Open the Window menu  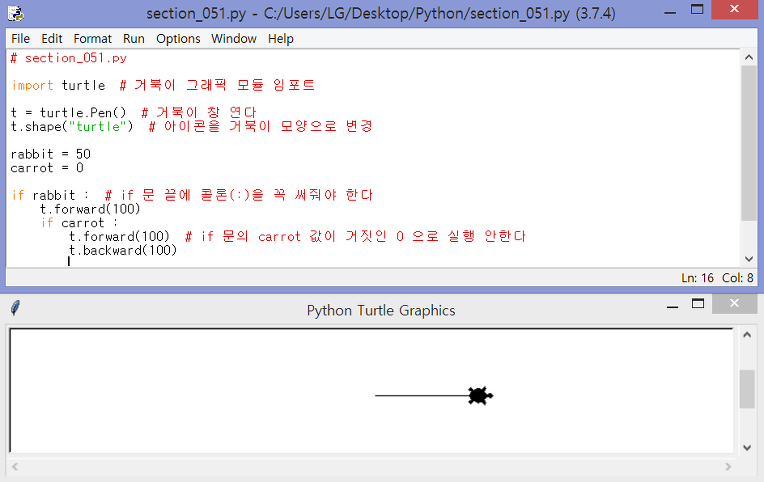[234, 39]
